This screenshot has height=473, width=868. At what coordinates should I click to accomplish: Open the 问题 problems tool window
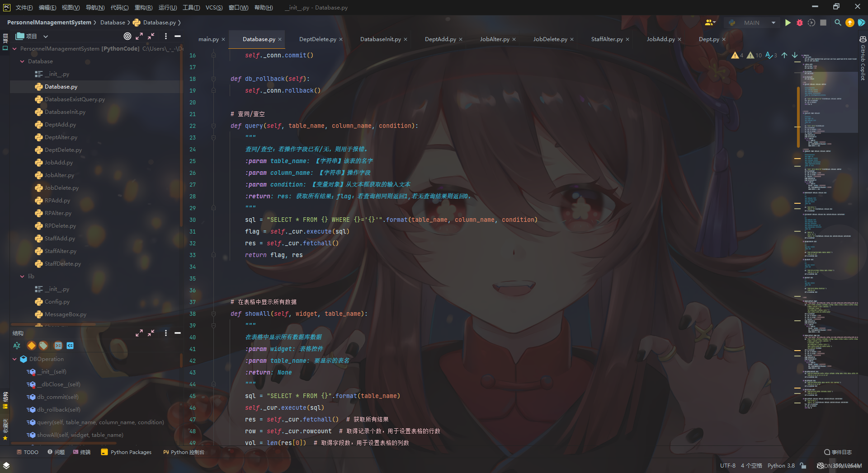[x=56, y=452]
